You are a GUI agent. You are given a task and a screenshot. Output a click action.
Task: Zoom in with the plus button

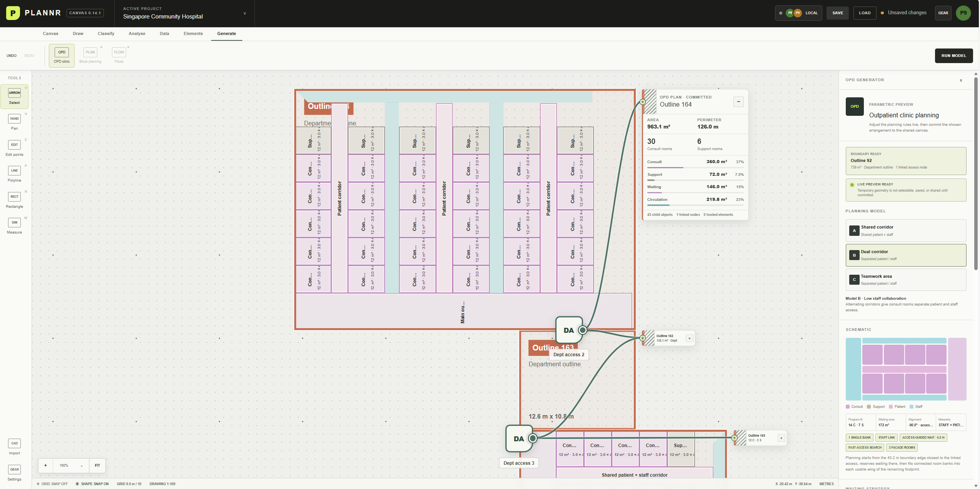45,466
